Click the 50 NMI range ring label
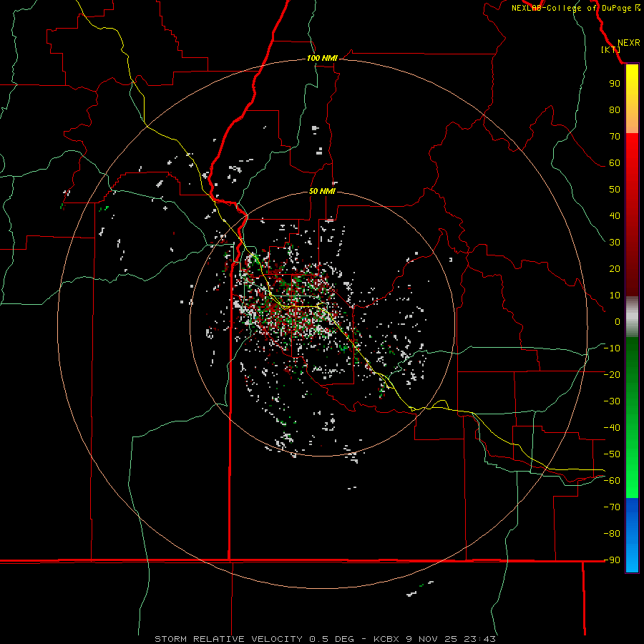Viewport: 644px width, 644px height. pos(322,191)
